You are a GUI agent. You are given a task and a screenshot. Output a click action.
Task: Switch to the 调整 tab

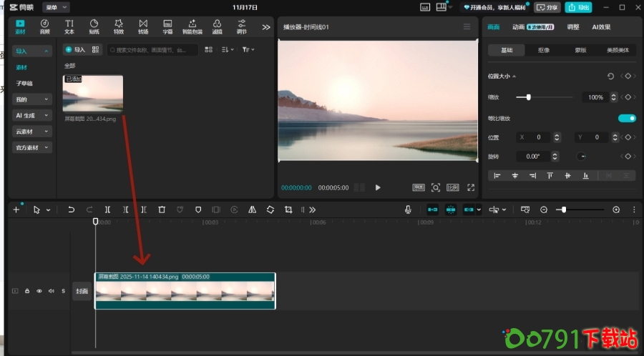point(573,26)
